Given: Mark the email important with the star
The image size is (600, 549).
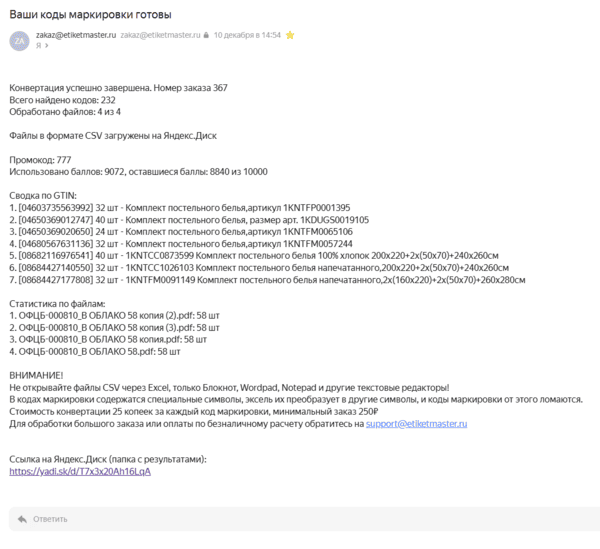Looking at the screenshot, I should tap(290, 35).
